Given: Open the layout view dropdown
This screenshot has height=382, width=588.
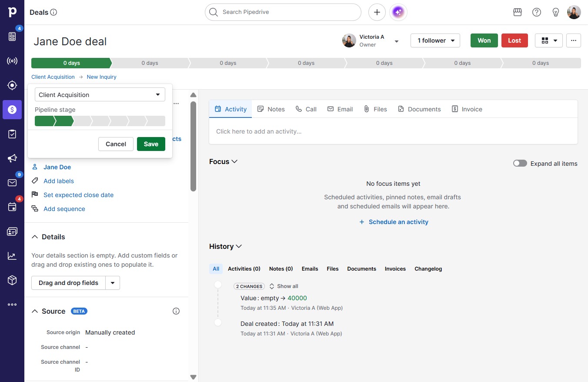Looking at the screenshot, I should (x=549, y=40).
